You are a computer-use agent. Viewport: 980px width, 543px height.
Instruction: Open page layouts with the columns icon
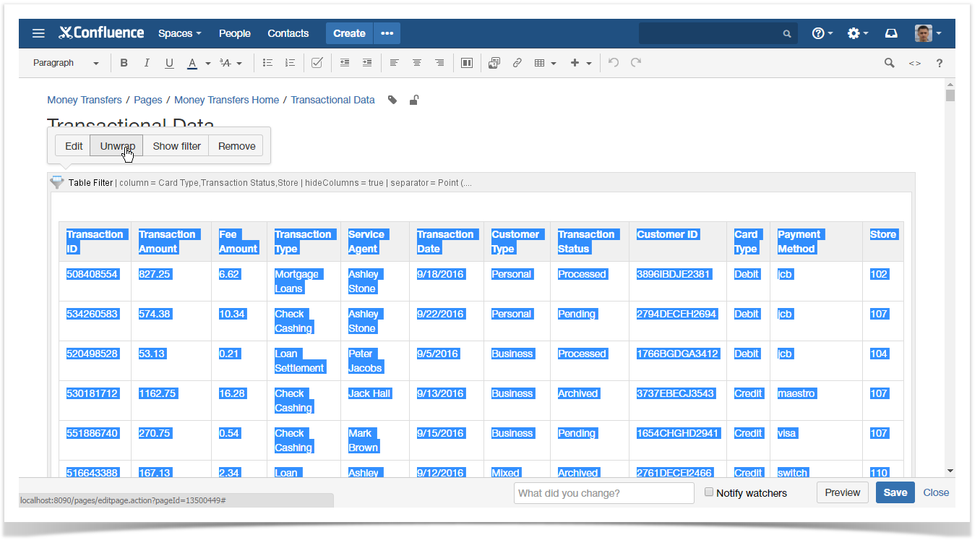click(x=466, y=63)
